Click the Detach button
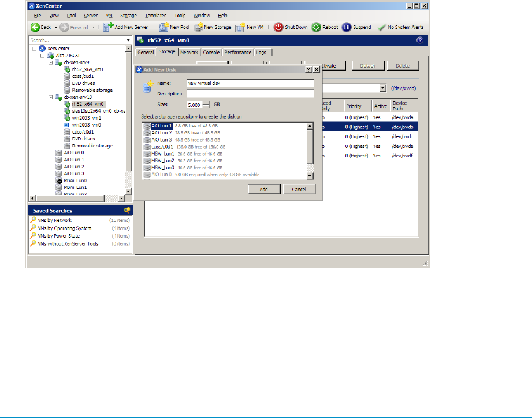 pos(367,66)
